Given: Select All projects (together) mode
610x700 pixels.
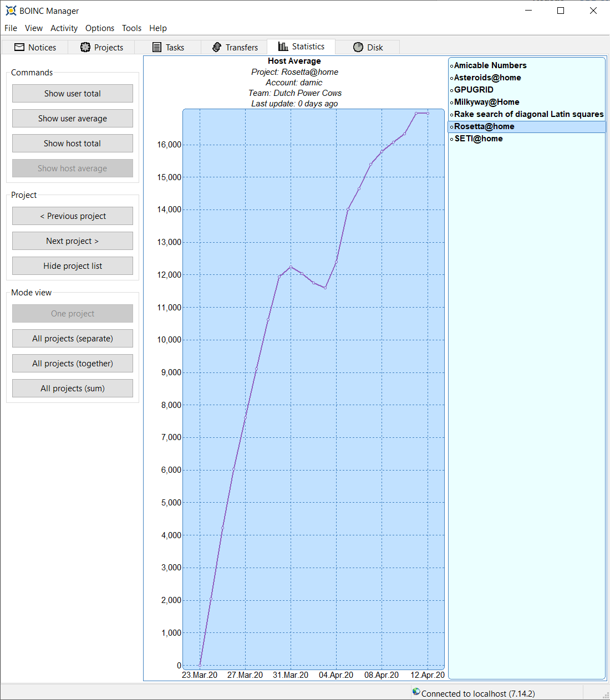Looking at the screenshot, I should click(73, 364).
